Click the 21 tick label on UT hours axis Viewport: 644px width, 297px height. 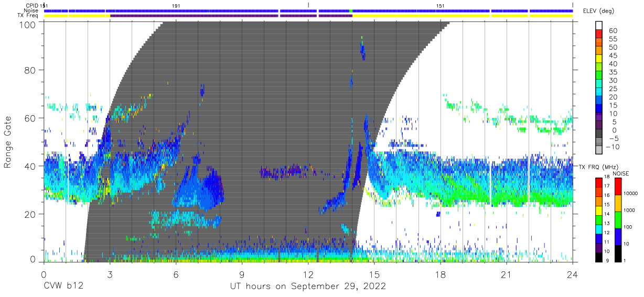pyautogui.click(x=507, y=274)
